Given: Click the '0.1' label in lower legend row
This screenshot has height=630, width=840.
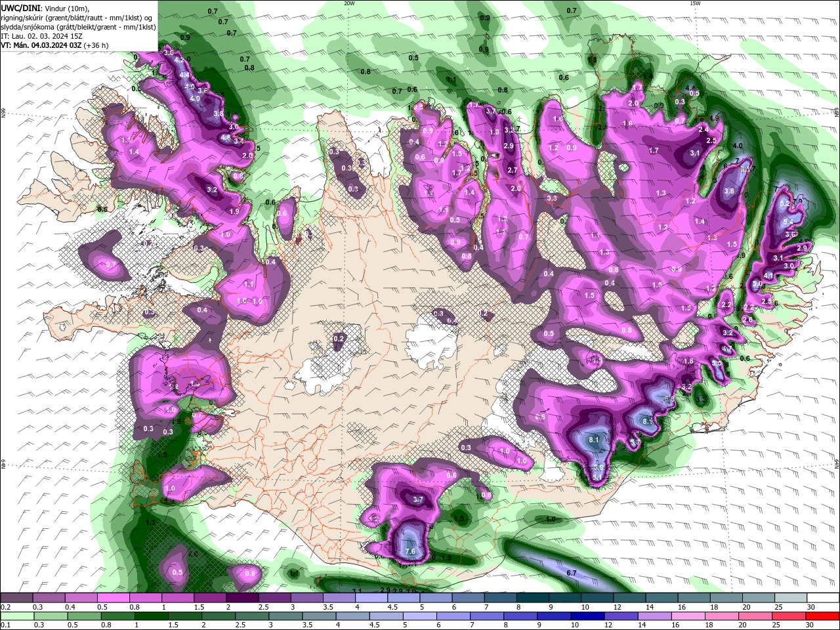Looking at the screenshot, I should (x=5, y=625).
